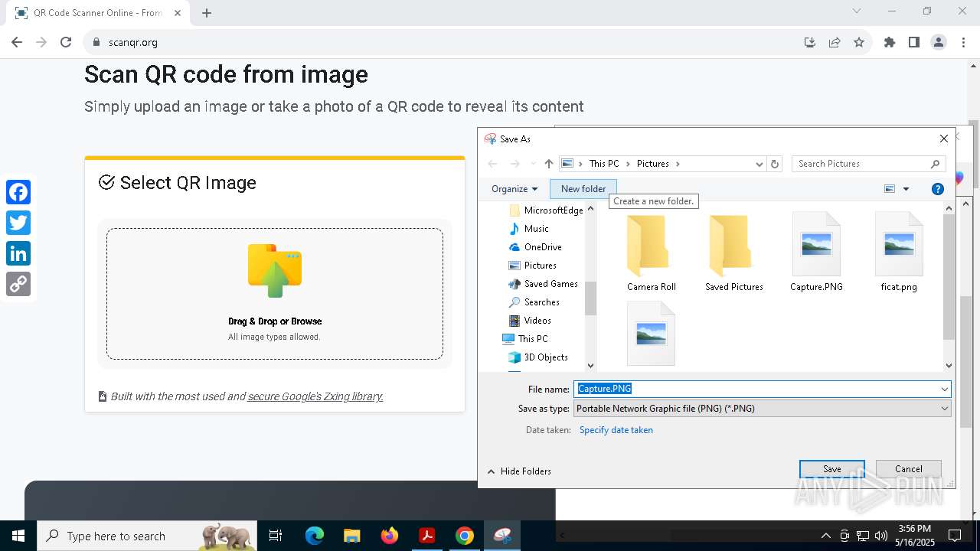
Task: Select the Camera Roll folder
Action: [x=652, y=253]
